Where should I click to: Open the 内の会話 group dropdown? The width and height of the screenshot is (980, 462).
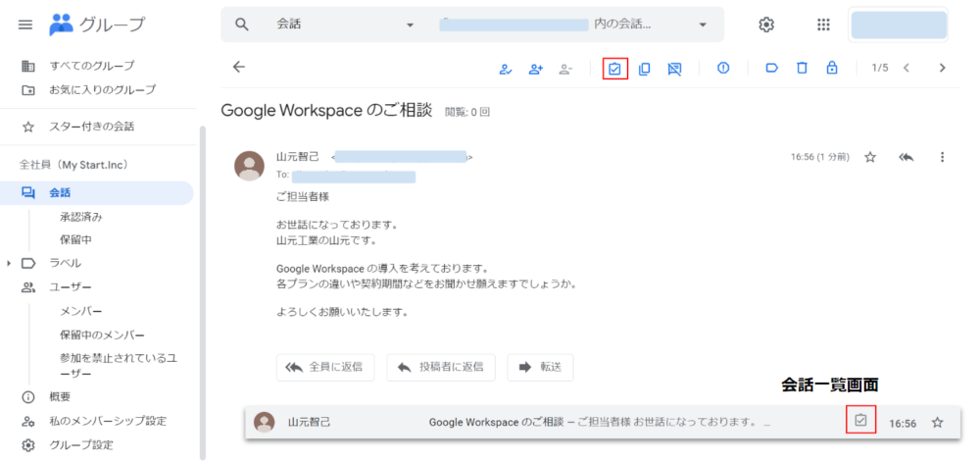pyautogui.click(x=703, y=25)
